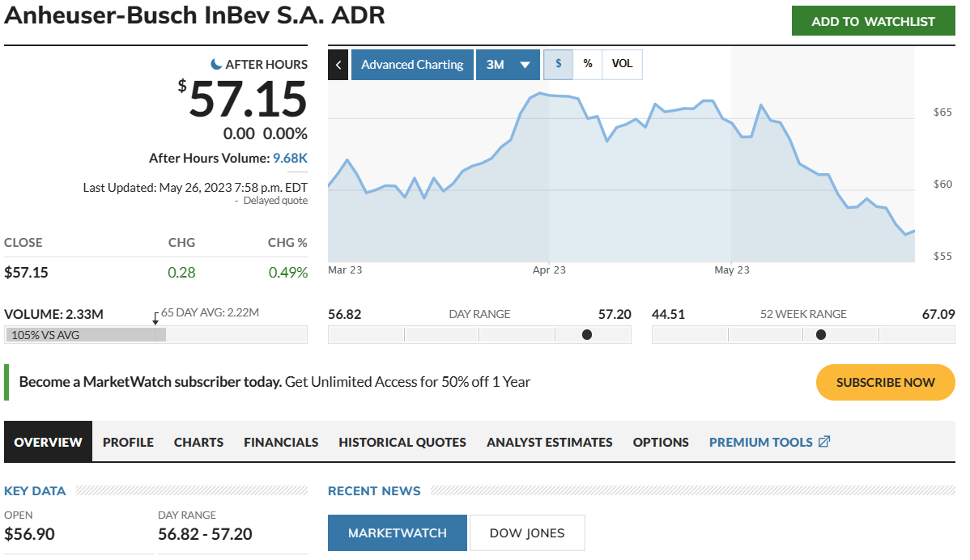This screenshot has height=560, width=970.
Task: Click the 0.00 0.00% after hours change
Action: point(266,134)
